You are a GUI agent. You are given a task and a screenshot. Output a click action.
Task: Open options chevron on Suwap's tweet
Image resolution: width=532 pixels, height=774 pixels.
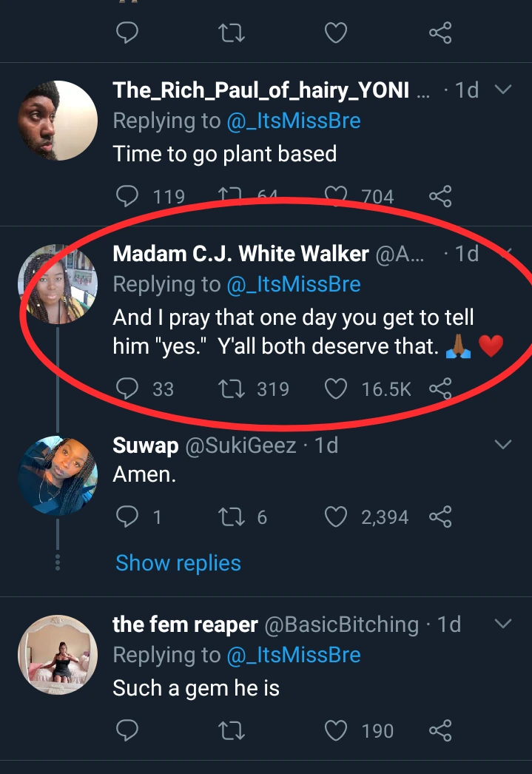502,445
